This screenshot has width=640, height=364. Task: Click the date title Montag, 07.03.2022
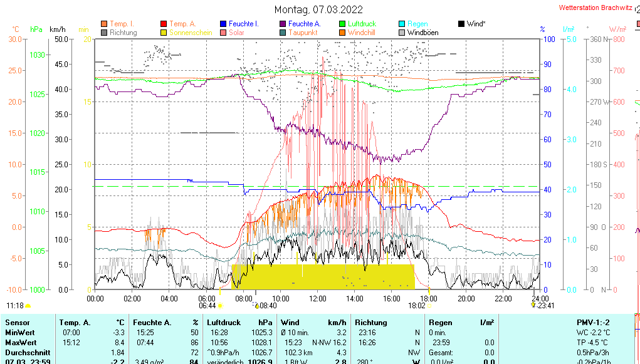(x=319, y=9)
